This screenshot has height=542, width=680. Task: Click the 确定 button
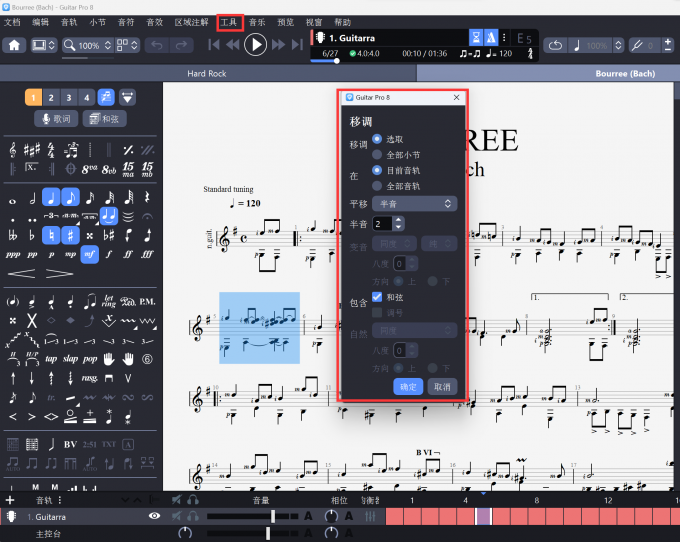pos(408,386)
